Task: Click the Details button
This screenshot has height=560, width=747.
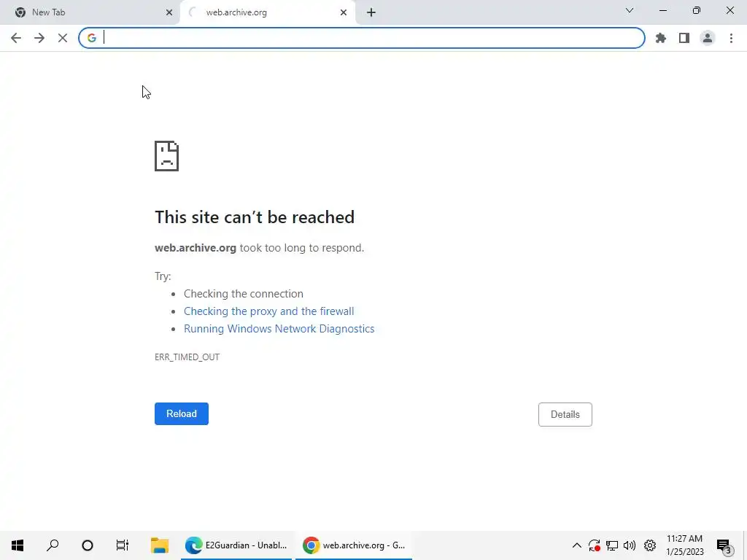Action: 565,414
